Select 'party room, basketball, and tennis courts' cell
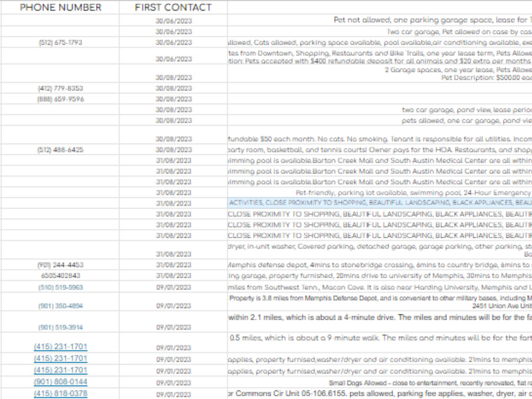The width and height of the screenshot is (532, 399). (x=380, y=149)
